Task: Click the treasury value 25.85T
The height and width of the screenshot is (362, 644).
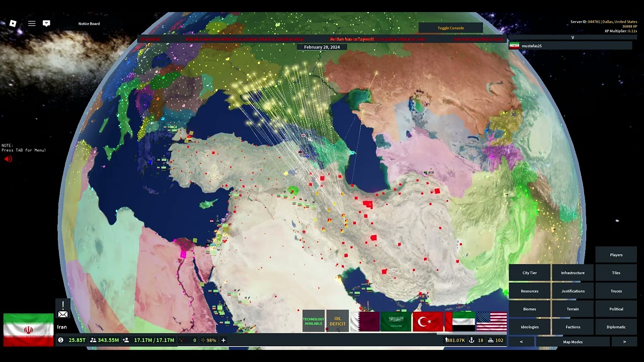Action: point(77,340)
